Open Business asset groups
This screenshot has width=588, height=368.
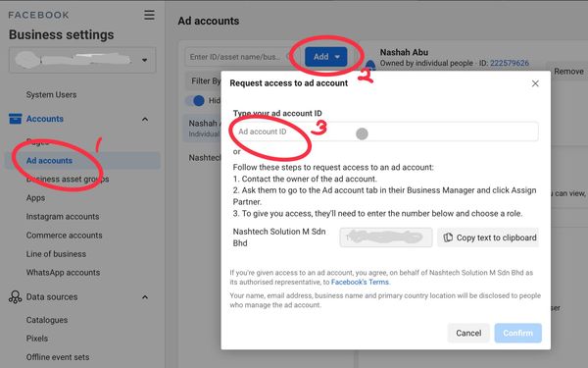[x=68, y=180]
